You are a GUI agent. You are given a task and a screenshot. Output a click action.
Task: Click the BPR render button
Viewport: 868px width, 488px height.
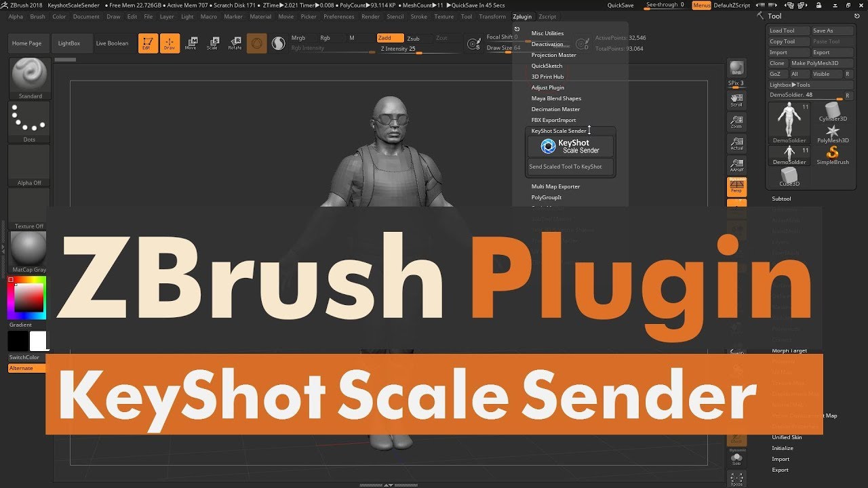coord(736,68)
